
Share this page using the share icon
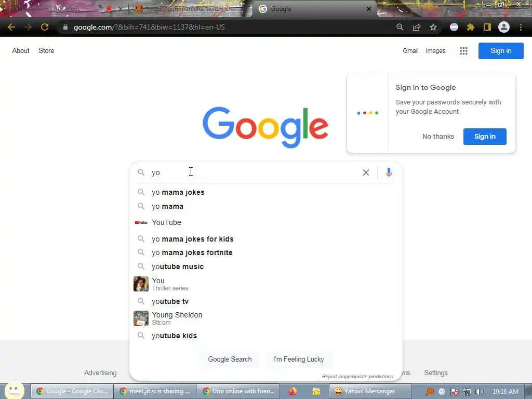(417, 27)
